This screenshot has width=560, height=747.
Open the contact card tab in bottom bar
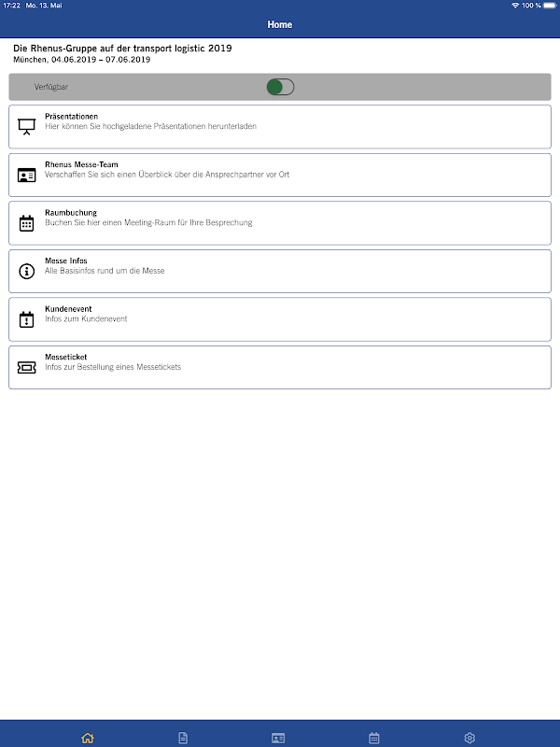278,738
